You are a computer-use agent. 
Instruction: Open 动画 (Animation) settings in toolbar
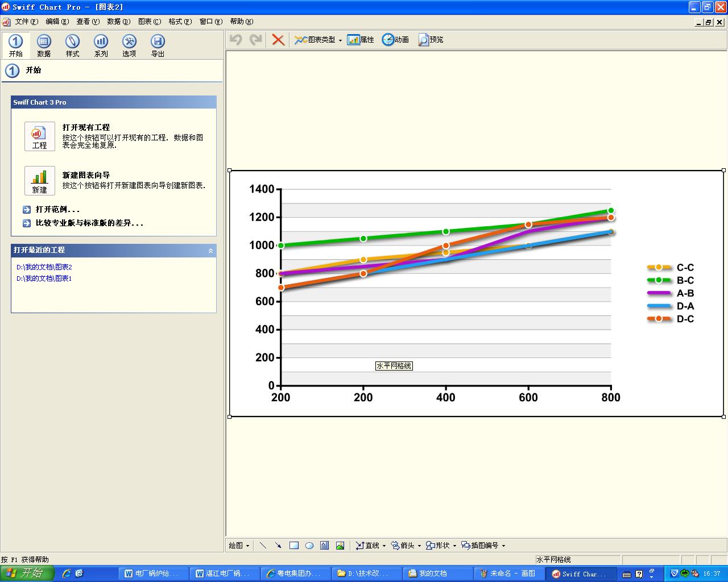point(395,40)
